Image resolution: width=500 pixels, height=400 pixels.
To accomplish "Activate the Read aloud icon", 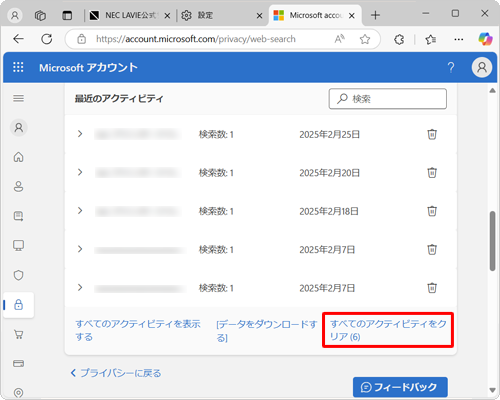I will click(339, 39).
